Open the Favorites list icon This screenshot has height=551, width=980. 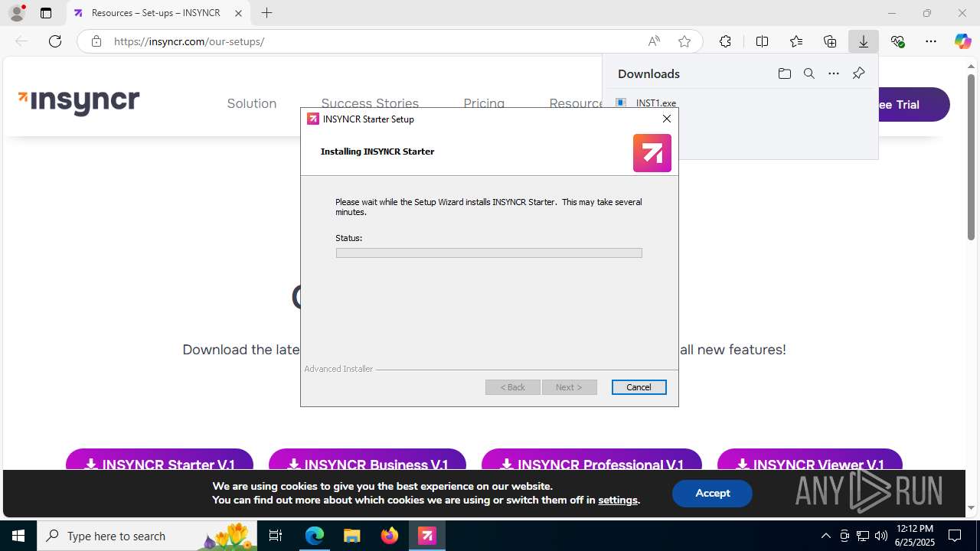click(796, 41)
